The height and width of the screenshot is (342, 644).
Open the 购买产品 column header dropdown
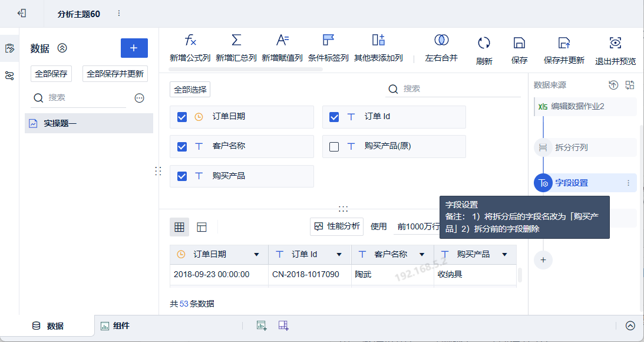[x=505, y=255]
